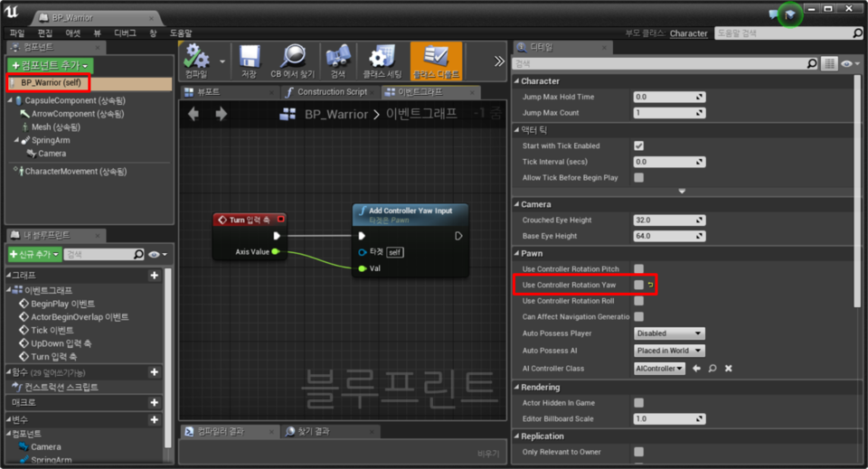868x469 pixels.
Task: Add a new macro with plus icon
Action: click(x=154, y=403)
